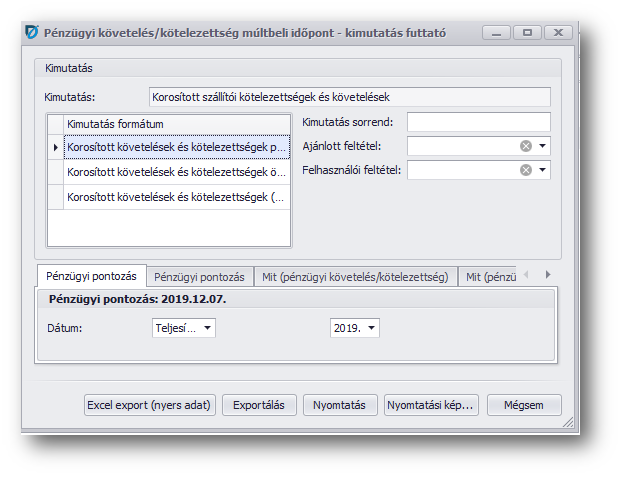Click the Excel export (nyers adat) button
Viewport: 622px width, 477px height.
pyautogui.click(x=149, y=405)
